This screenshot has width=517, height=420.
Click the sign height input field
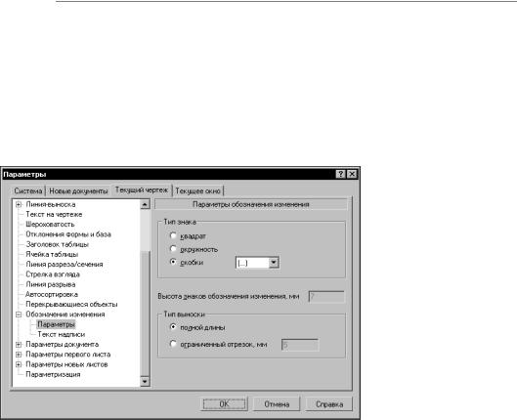326,297
